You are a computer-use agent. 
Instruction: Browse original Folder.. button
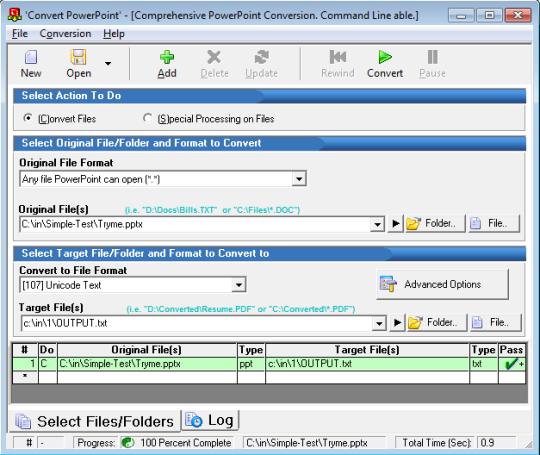click(435, 224)
